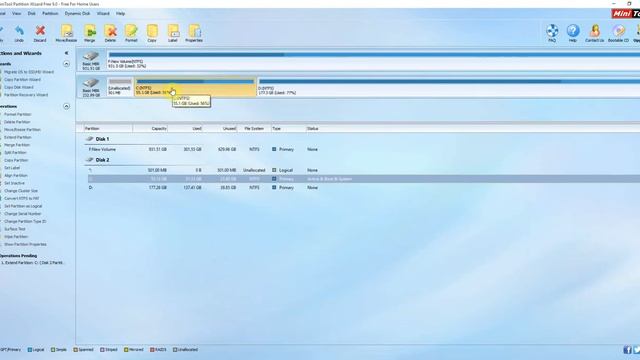Viewport: 640px width, 360px height.
Task: Click Delete Partition in the Operations list
Action: point(17,122)
